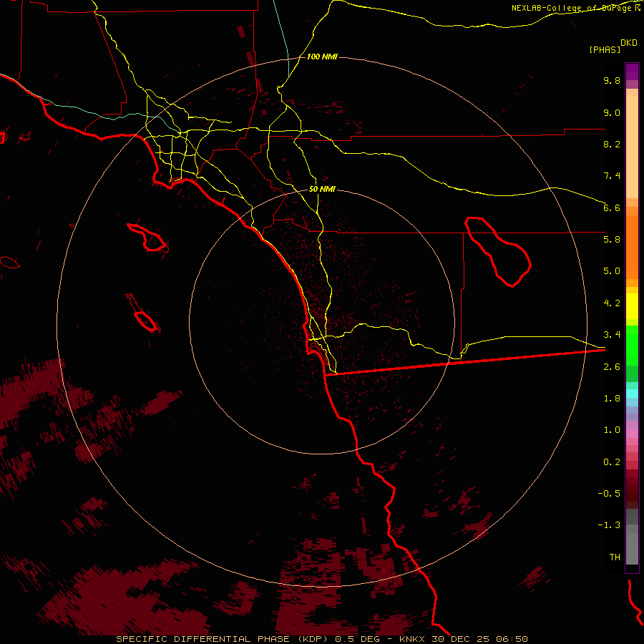Pick the gray band near TH
The image size is (644, 644).
(x=632, y=549)
